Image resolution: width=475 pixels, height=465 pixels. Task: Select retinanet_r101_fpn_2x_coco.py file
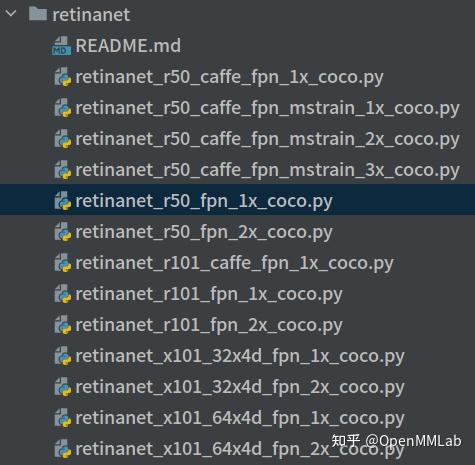[209, 326]
